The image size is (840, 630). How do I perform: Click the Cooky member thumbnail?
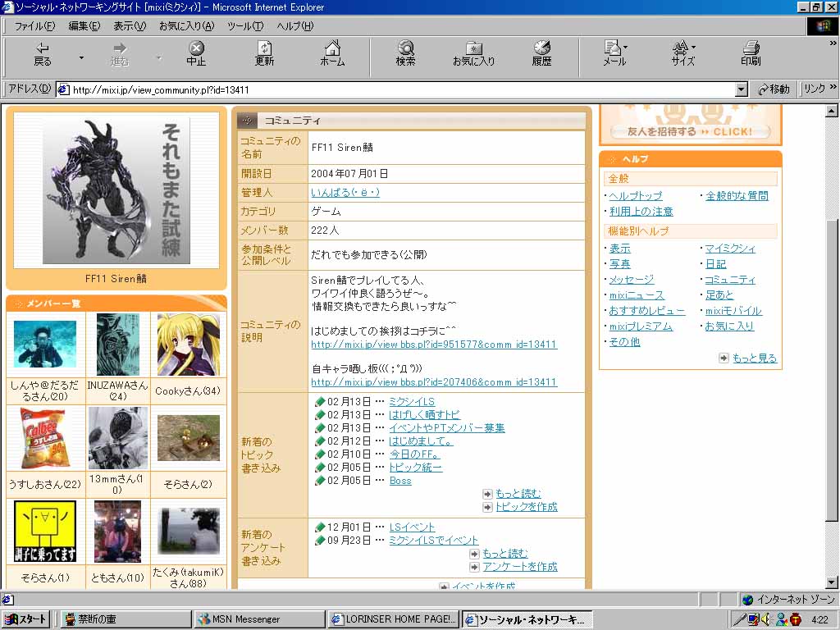point(188,345)
